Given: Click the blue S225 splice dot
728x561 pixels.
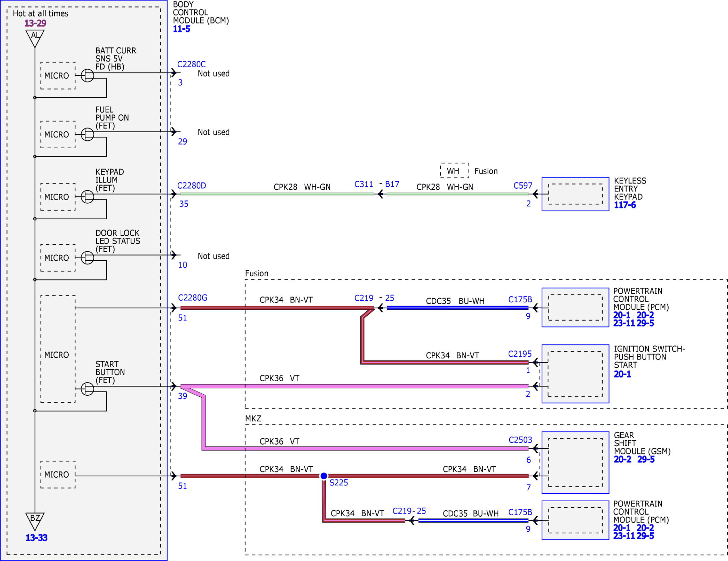Looking at the screenshot, I should click(x=324, y=476).
